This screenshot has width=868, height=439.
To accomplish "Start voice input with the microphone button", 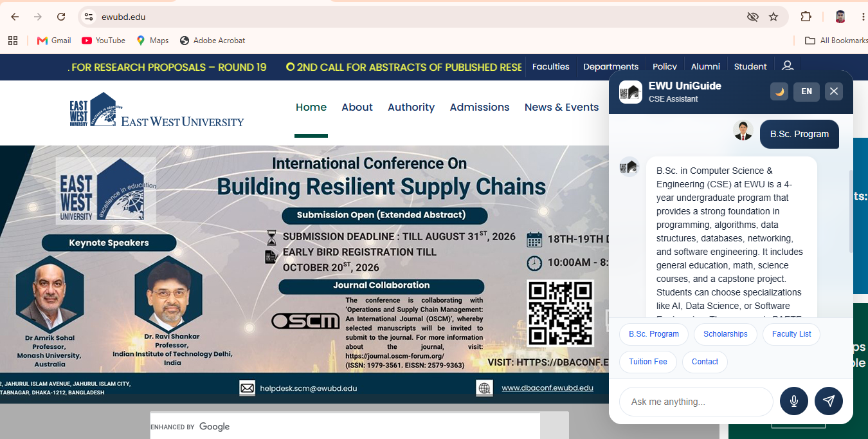I will coord(794,401).
